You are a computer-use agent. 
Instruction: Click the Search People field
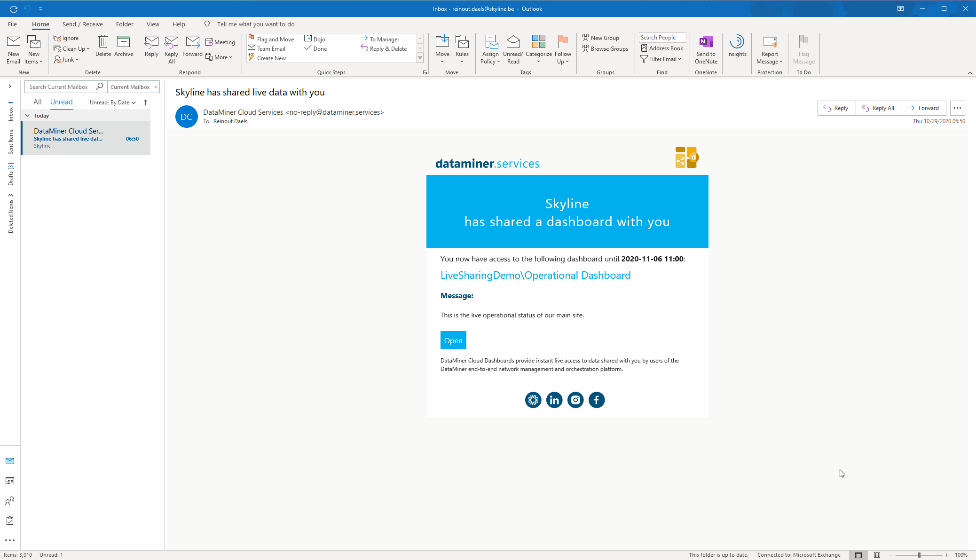click(x=662, y=38)
